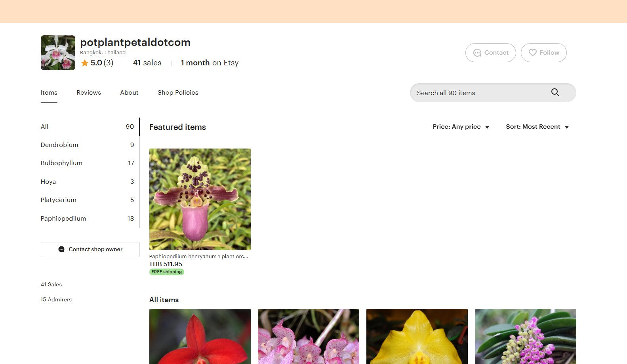The height and width of the screenshot is (364, 627).
Task: Open the About tab
Action: click(x=129, y=92)
